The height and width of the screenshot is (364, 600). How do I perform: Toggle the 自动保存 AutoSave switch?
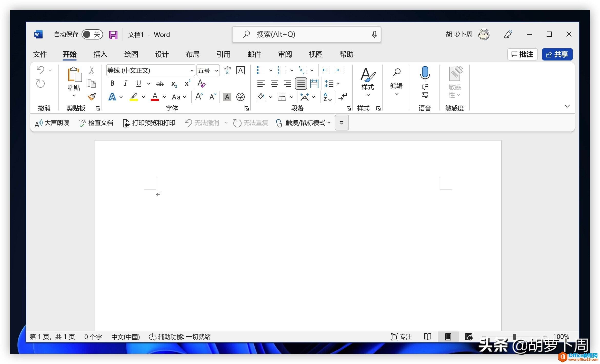[x=92, y=34]
